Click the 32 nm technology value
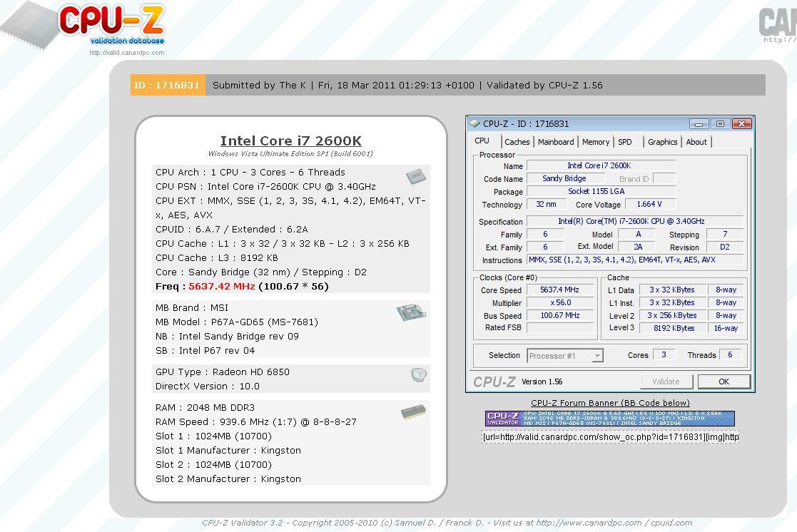The height and width of the screenshot is (532, 797). [547, 204]
